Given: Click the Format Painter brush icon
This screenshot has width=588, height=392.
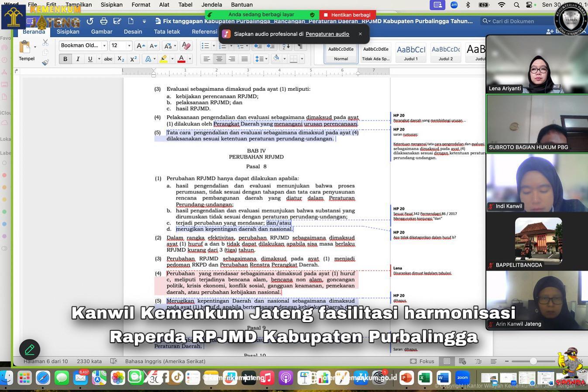Looking at the screenshot, I should (45, 62).
